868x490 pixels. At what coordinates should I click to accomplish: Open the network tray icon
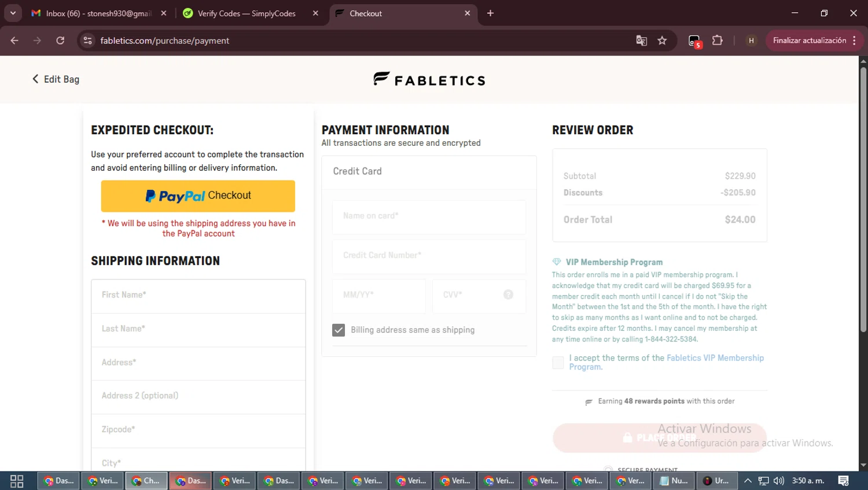pos(764,481)
